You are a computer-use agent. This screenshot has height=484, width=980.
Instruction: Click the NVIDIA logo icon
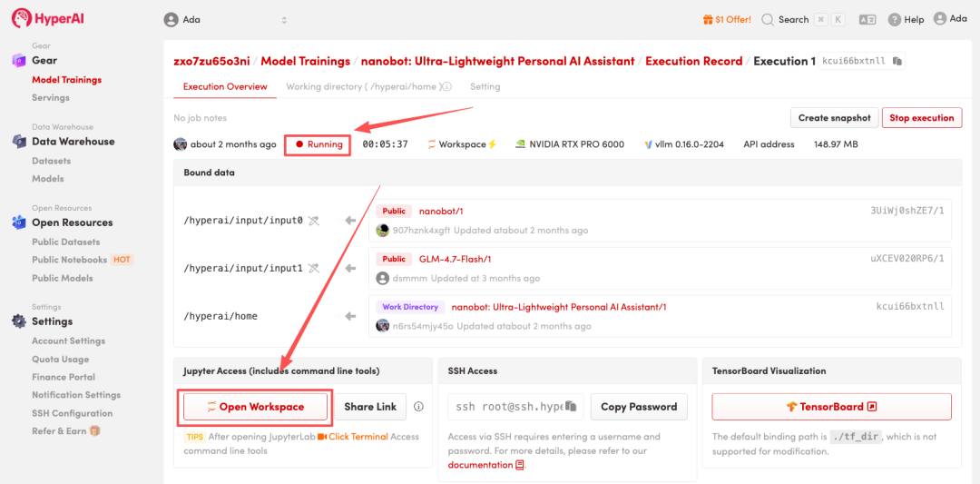[x=519, y=144]
